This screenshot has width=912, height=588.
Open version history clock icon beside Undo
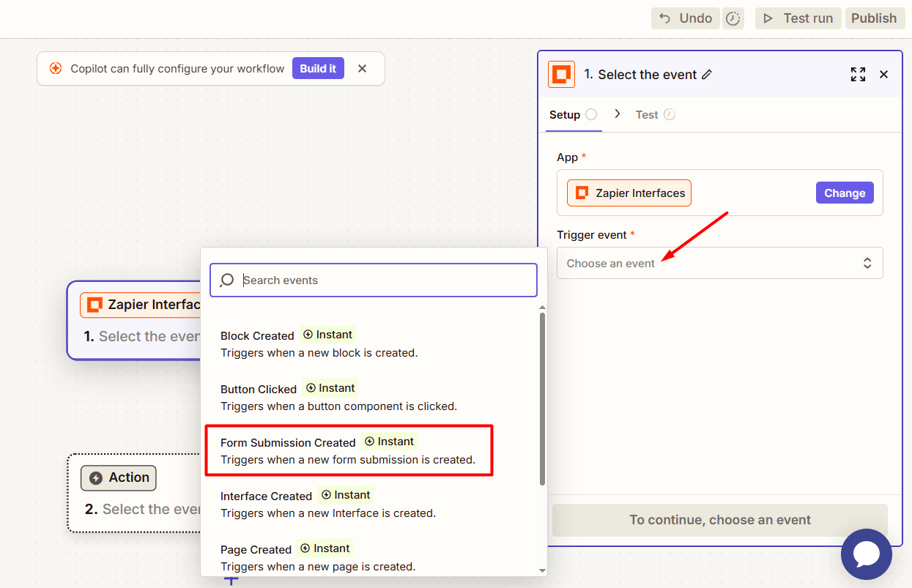(733, 18)
